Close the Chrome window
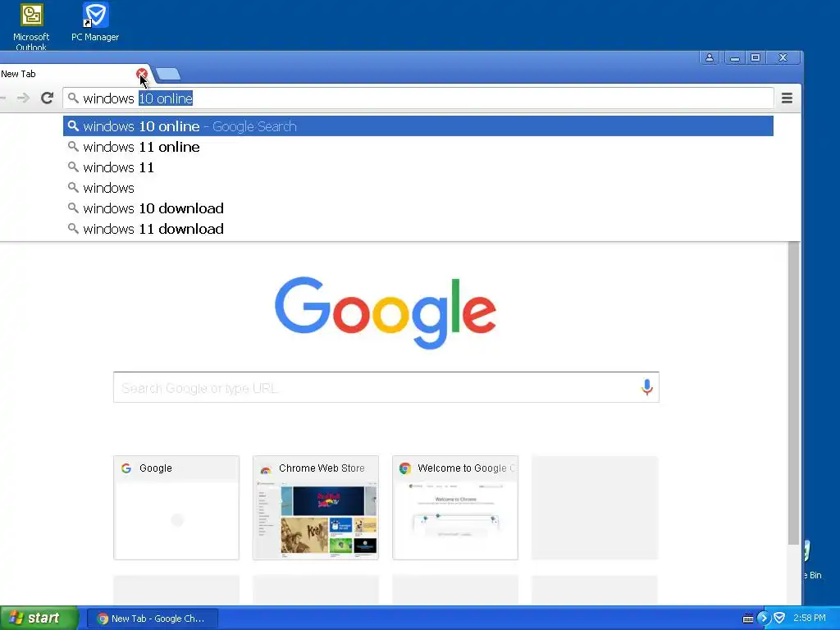Viewport: 840px width, 630px height. point(783,58)
